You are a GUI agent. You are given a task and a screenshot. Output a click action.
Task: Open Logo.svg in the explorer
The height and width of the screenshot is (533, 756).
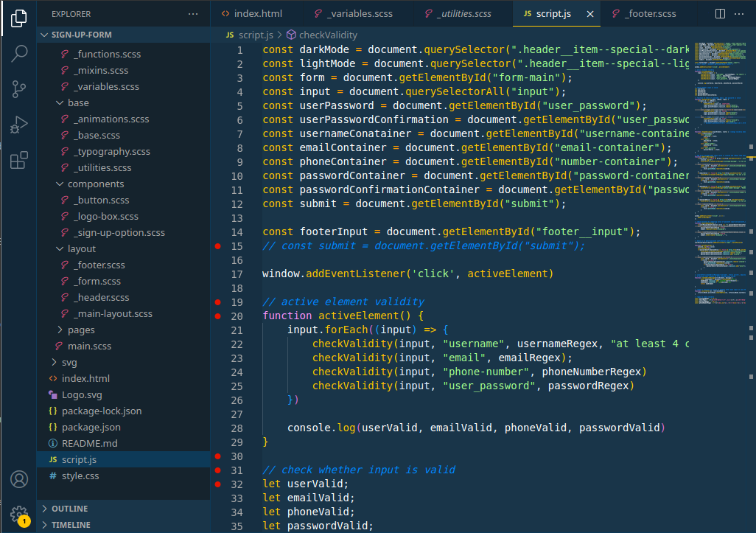(x=124, y=394)
